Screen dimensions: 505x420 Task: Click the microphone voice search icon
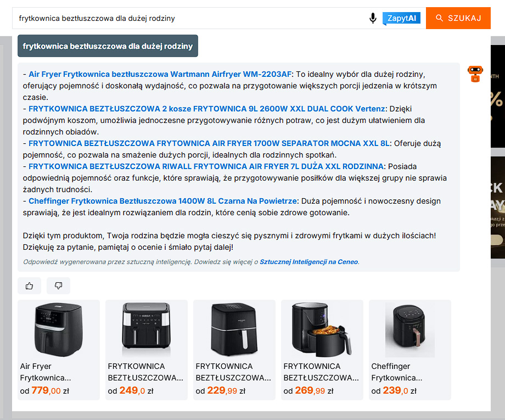tap(373, 18)
